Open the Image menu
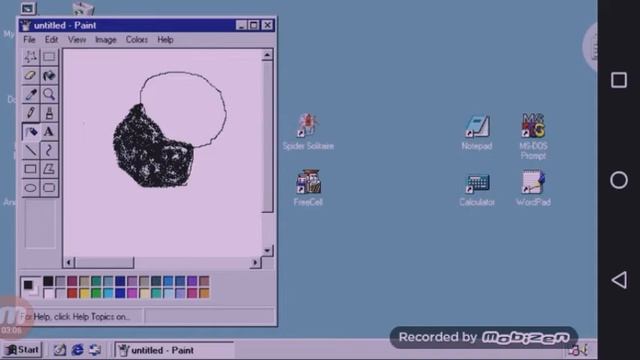The image size is (640, 360). click(106, 40)
